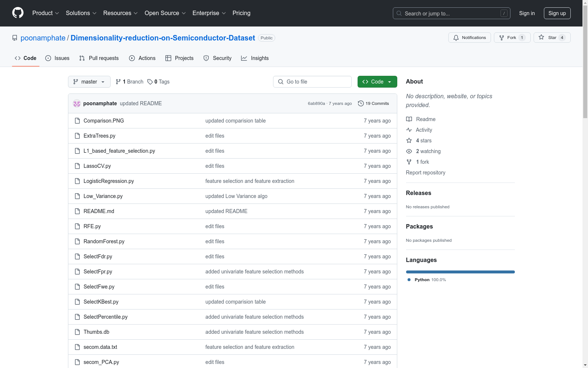Switch to the Code tab
588x368 pixels.
tap(25, 58)
